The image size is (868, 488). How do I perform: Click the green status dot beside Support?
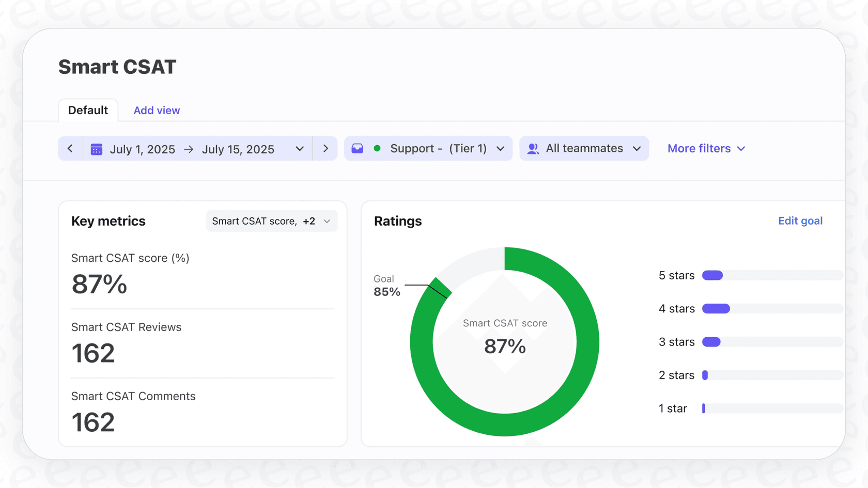pyautogui.click(x=377, y=149)
